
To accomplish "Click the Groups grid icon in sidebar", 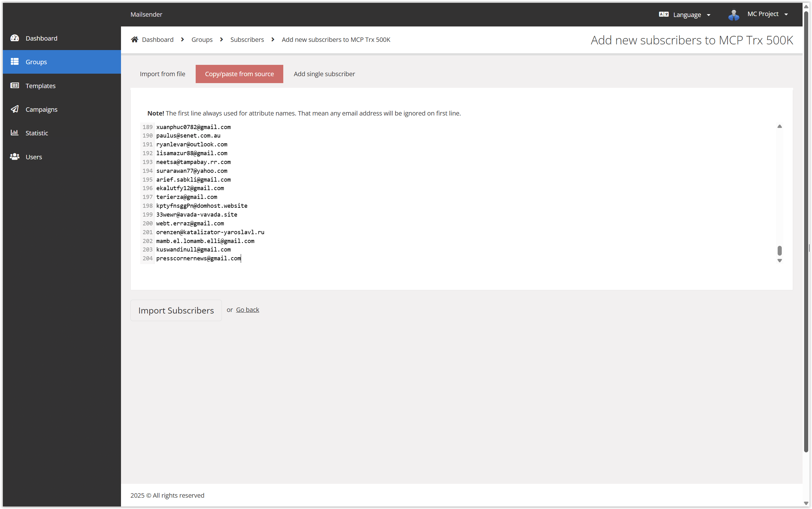I will pyautogui.click(x=15, y=62).
